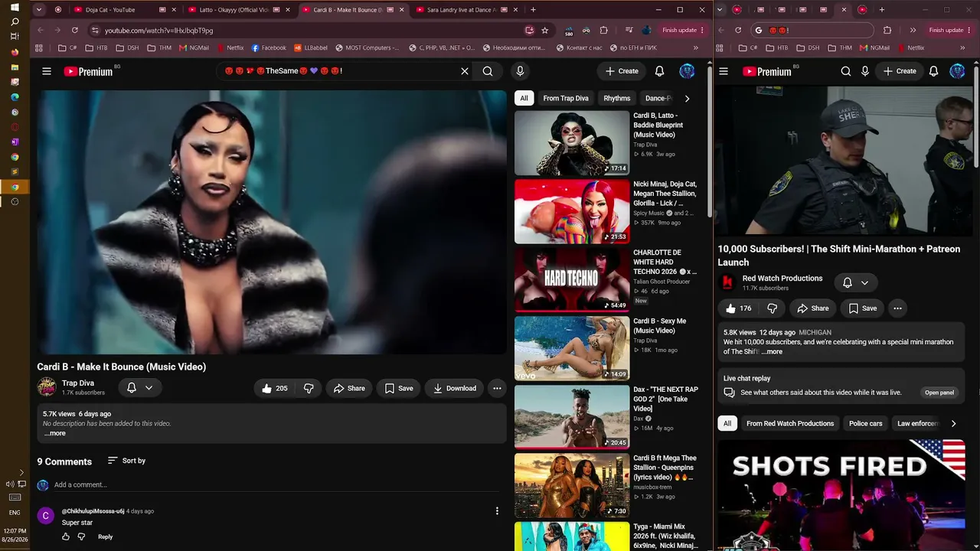Open the volume control in system tray

[x=10, y=484]
